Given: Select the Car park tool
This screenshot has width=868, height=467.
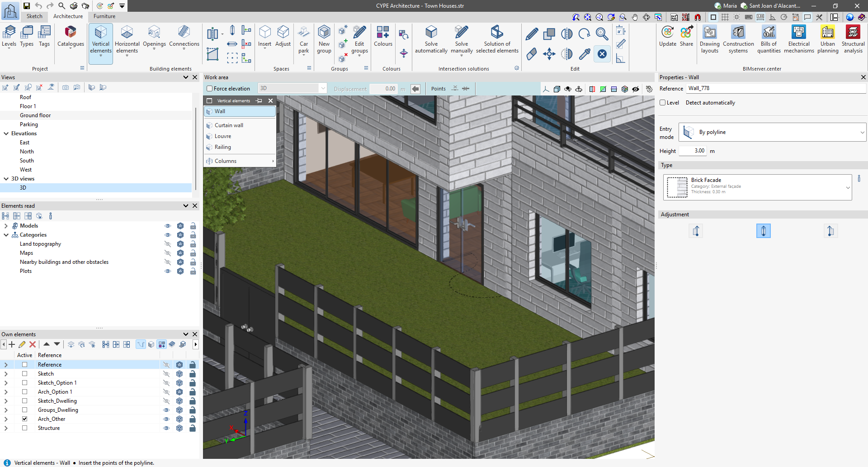Looking at the screenshot, I should click(x=304, y=40).
